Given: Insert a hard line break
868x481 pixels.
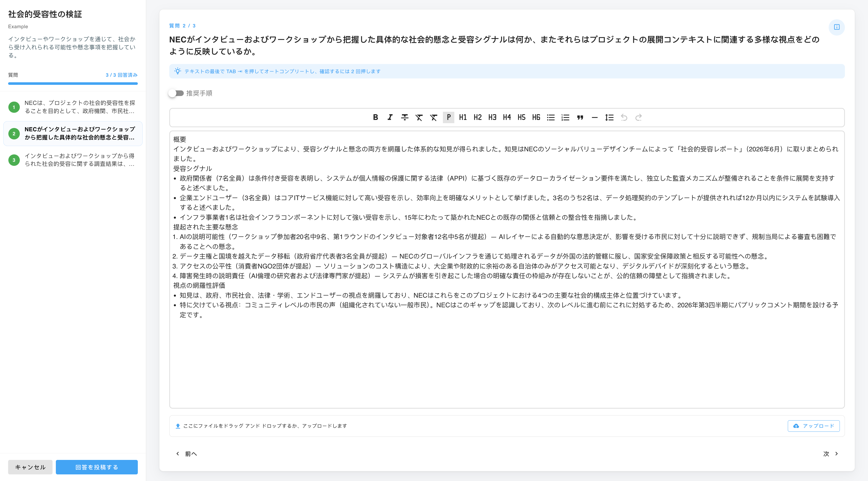Looking at the screenshot, I should [x=609, y=117].
